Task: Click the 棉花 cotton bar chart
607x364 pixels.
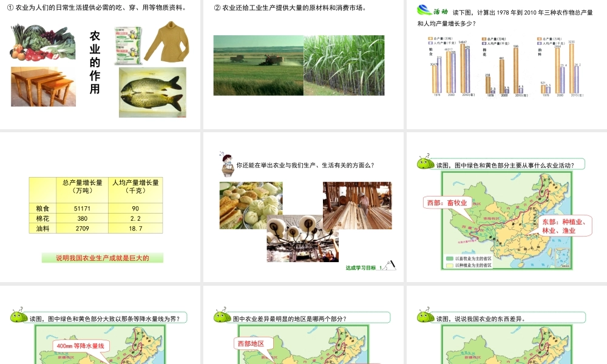Action: point(505,67)
